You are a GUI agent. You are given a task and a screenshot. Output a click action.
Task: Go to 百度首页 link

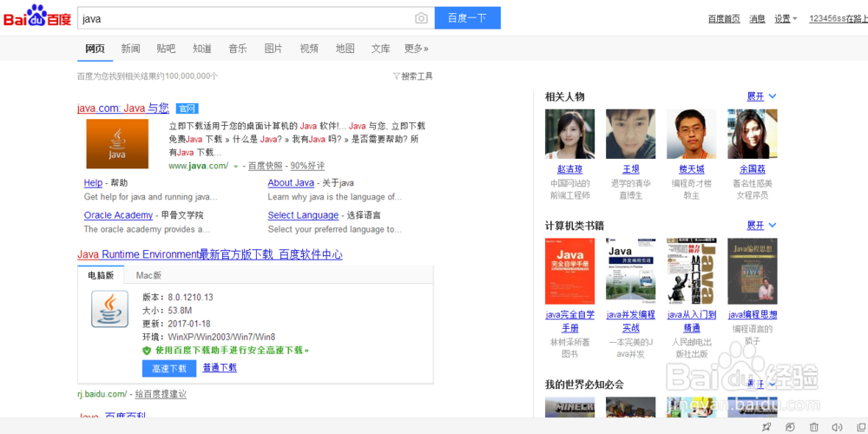(x=724, y=19)
